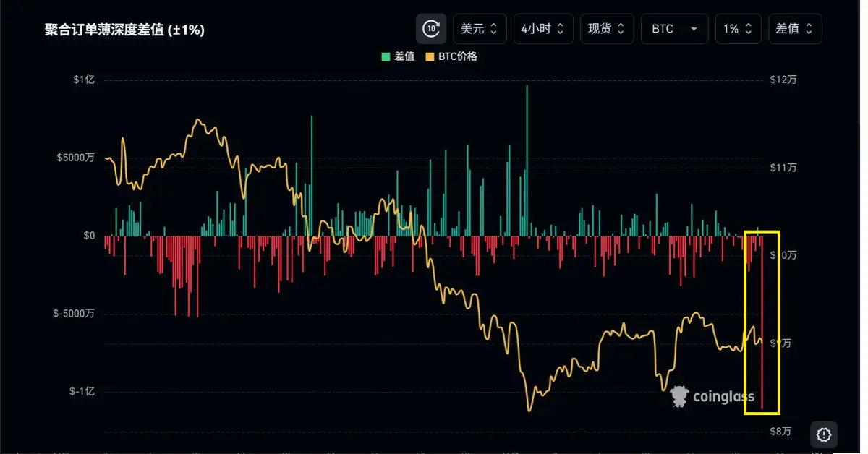Click the $0 left axis label
This screenshot has width=868, height=454.
pyautogui.click(x=89, y=236)
